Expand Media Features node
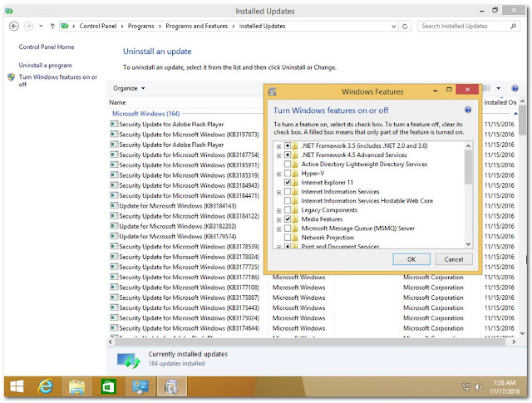This screenshot has height=403, width=532. (279, 219)
